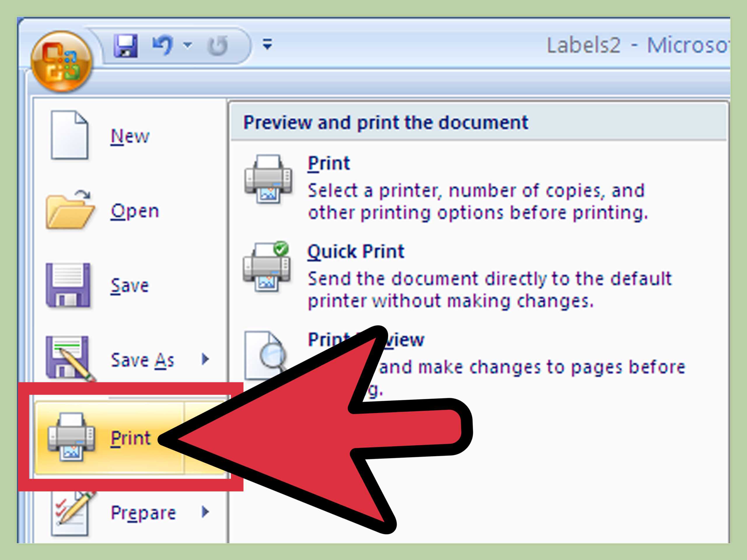Click the Quick Print printer icon with checkmark
This screenshot has height=560, width=747.
click(x=267, y=267)
